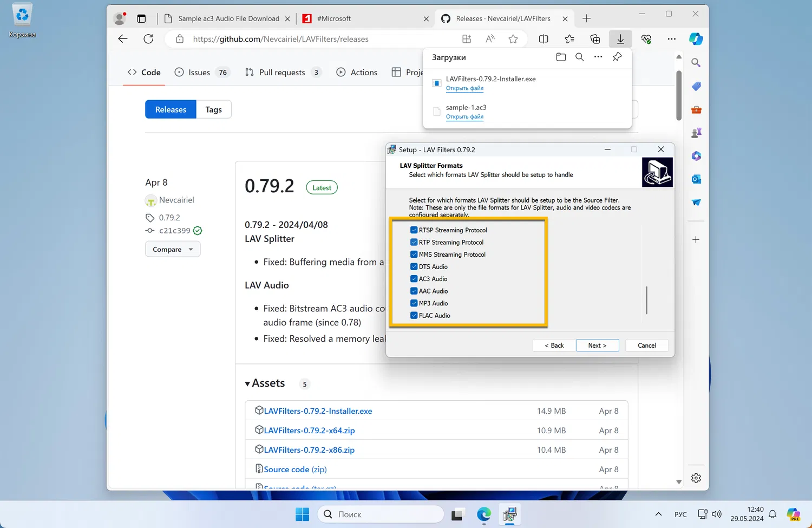
Task: Uncheck AAC Audio format
Action: tap(414, 291)
